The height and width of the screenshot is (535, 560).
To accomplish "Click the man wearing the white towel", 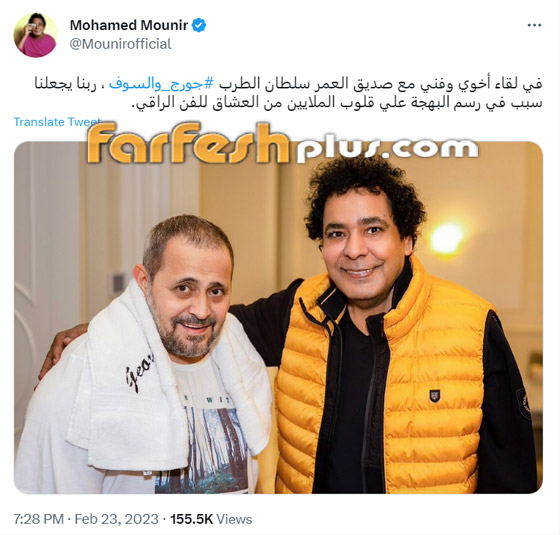I will [150, 357].
